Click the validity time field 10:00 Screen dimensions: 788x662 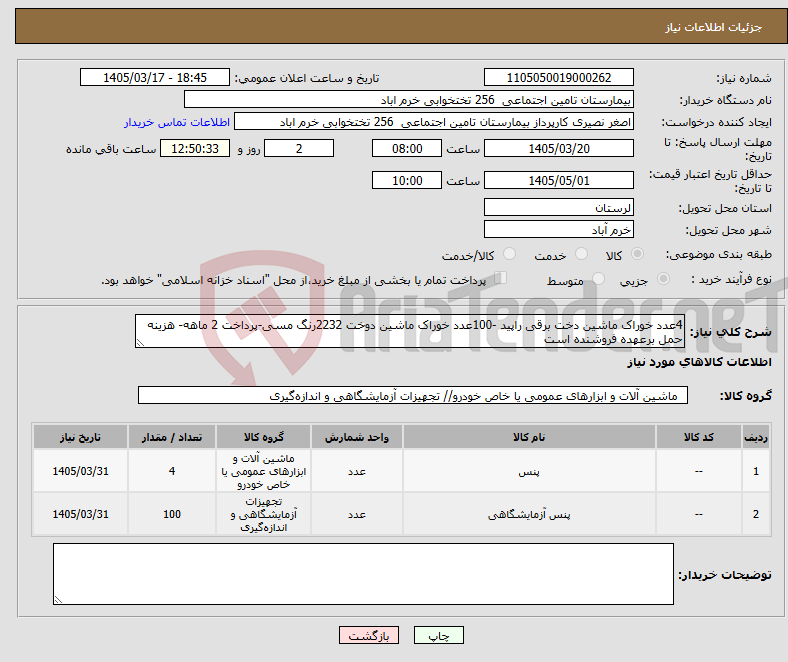[407, 180]
